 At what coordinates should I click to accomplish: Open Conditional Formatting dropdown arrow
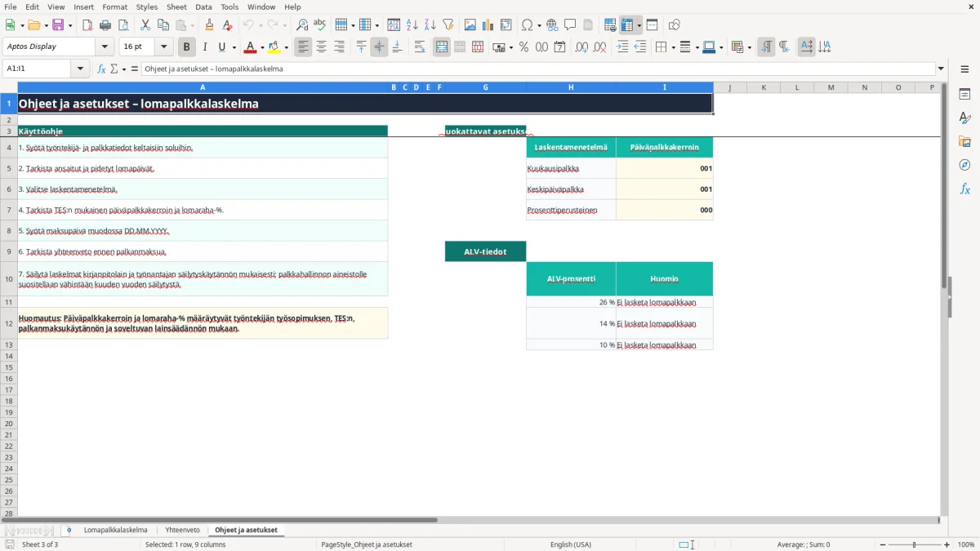pos(749,47)
